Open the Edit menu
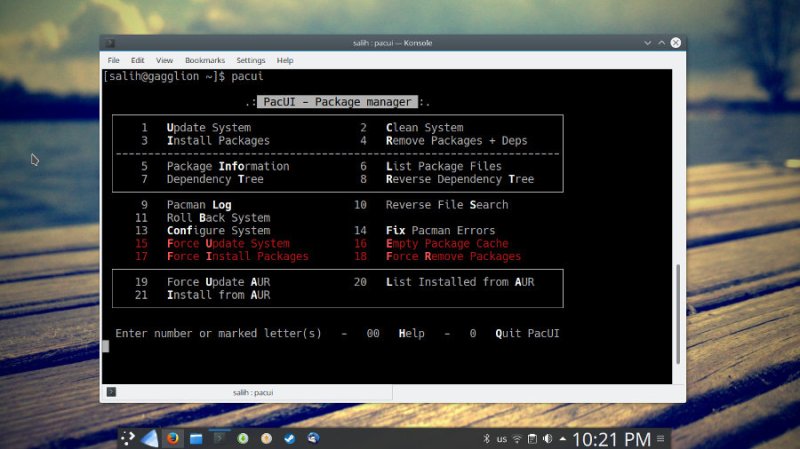This screenshot has height=449, width=800. point(137,60)
